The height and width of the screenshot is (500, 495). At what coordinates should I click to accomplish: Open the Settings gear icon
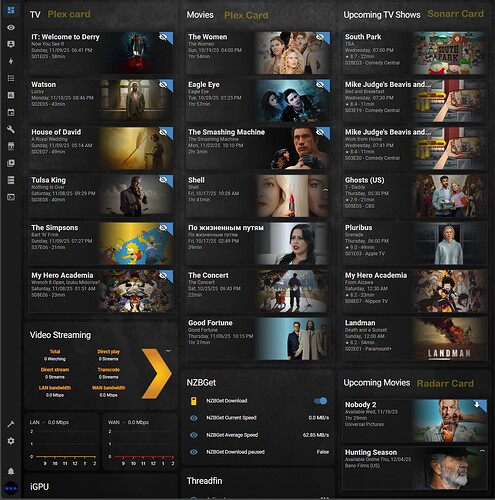[x=11, y=441]
